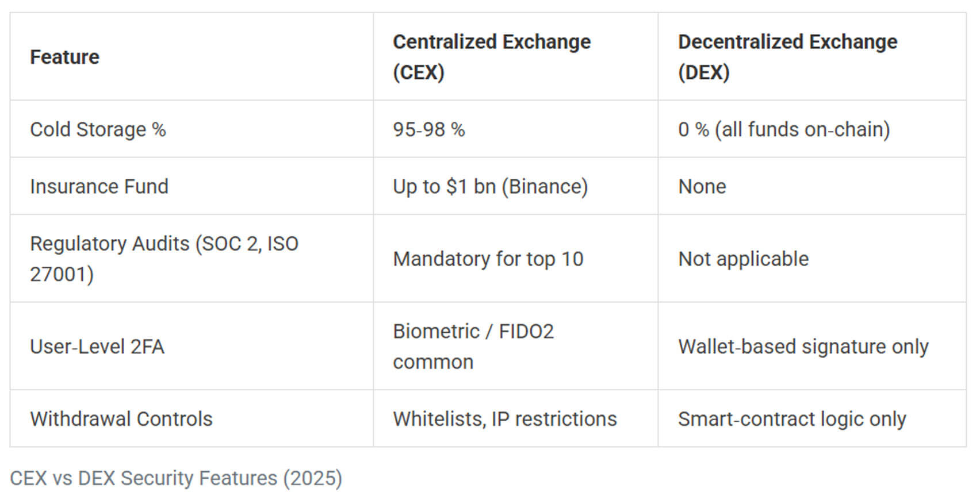Select the 'Centralized Exchange (CEX)' header cell
Viewport: 980px width, 500px height.
click(491, 57)
